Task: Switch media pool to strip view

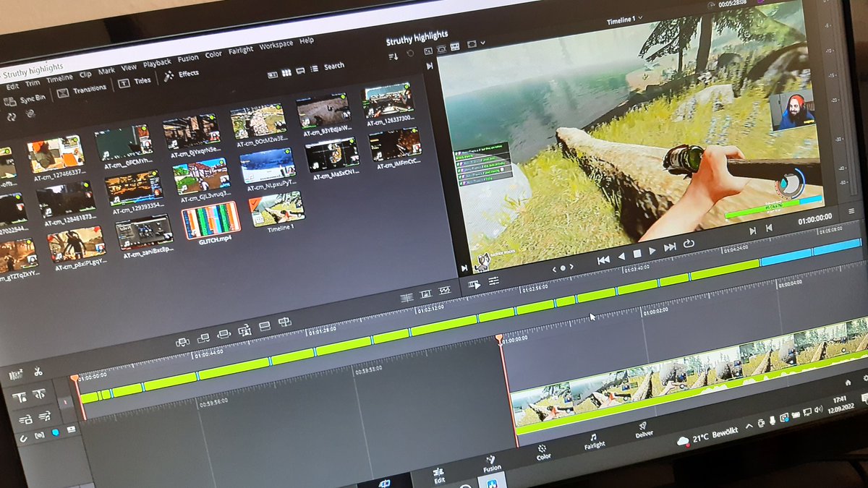Action: (300, 70)
